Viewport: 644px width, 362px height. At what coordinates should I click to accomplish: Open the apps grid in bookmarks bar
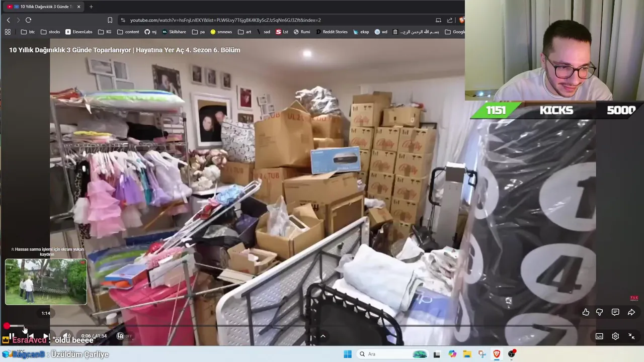[x=8, y=32]
